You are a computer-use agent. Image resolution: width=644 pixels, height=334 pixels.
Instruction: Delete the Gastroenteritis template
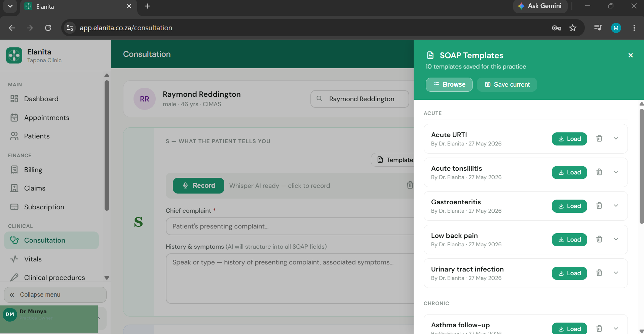click(599, 206)
